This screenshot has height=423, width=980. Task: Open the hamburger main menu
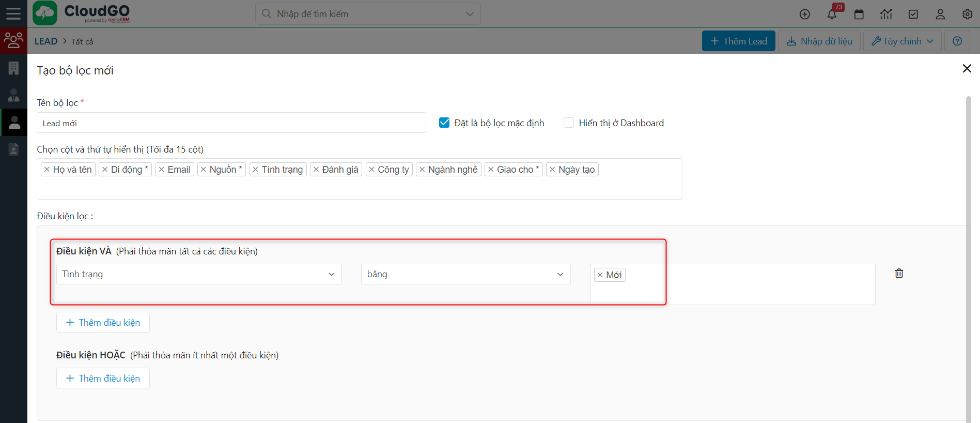tap(13, 13)
